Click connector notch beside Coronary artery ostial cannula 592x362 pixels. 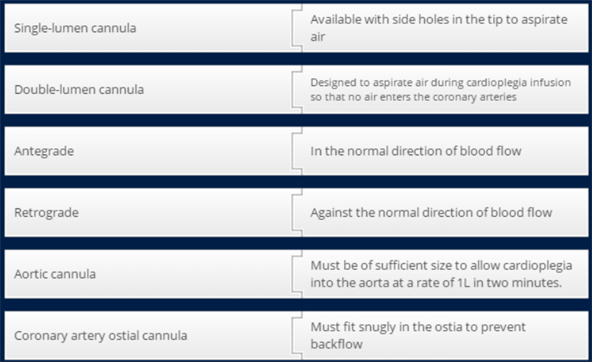coord(297,336)
